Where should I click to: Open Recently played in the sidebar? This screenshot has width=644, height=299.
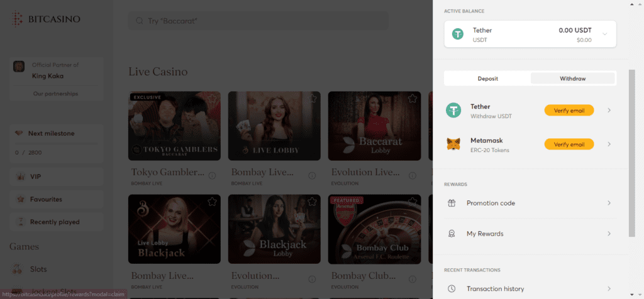coord(56,222)
